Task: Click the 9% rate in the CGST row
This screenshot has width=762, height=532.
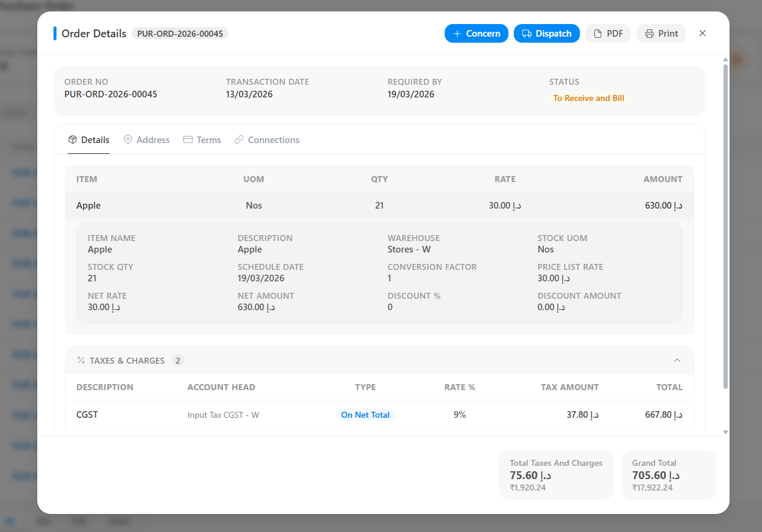Action: pos(460,415)
